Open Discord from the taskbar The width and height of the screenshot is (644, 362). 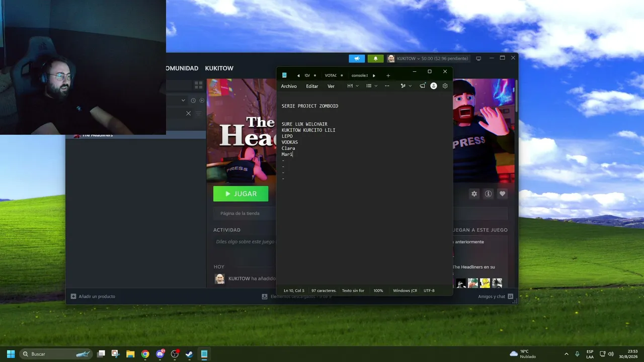160,354
